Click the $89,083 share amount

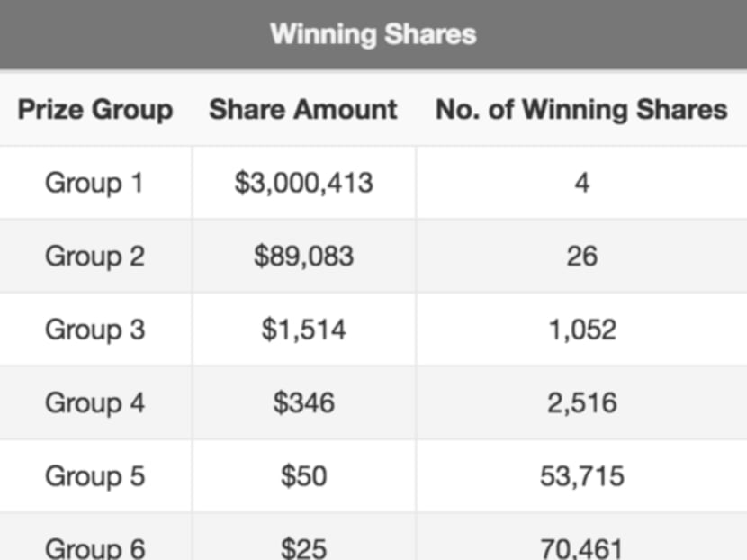coord(303,257)
